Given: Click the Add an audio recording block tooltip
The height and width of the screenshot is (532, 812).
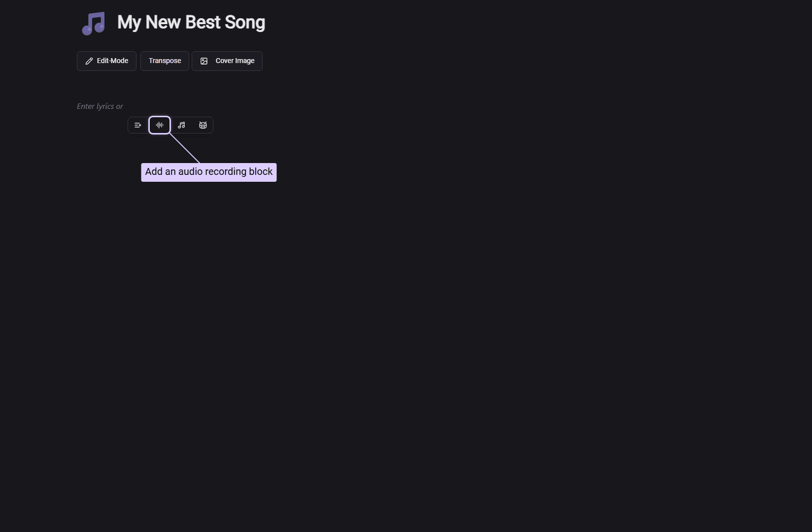Looking at the screenshot, I should (x=209, y=172).
